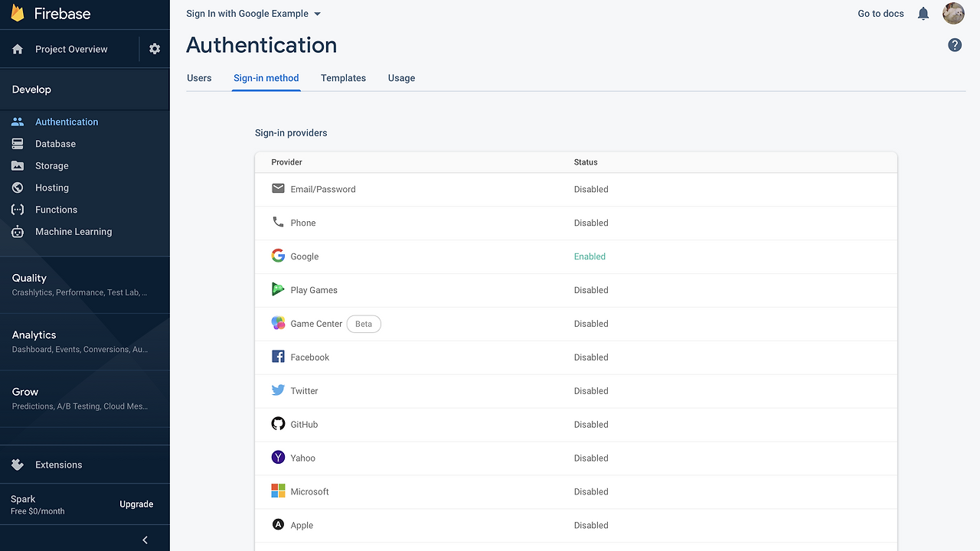Click the Database sidebar icon

tap(18, 144)
